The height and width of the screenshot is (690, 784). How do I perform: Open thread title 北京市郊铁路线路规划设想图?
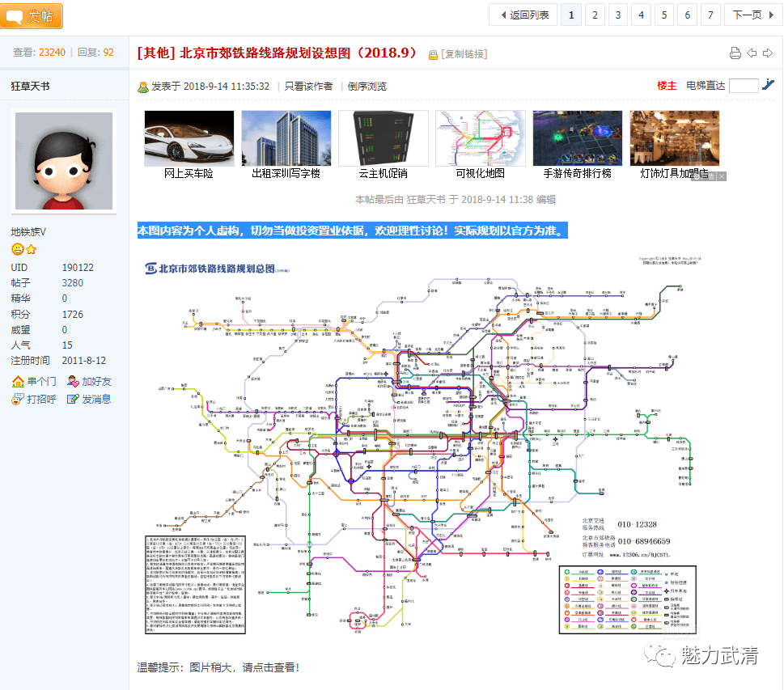[x=298, y=53]
